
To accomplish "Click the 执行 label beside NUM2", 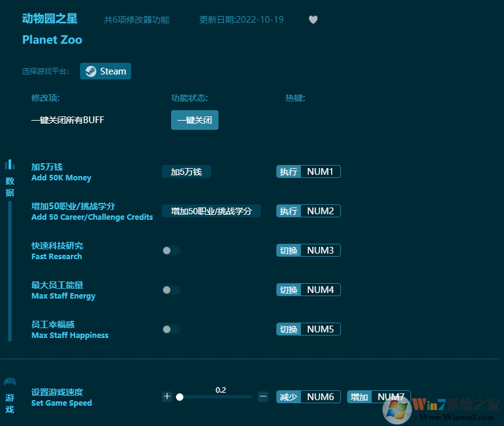I will point(289,211).
